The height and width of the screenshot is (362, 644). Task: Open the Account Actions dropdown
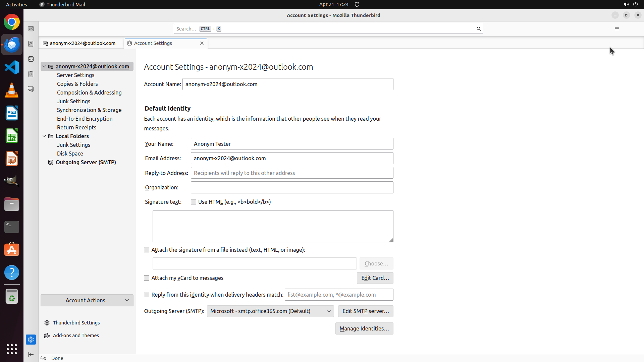87,300
